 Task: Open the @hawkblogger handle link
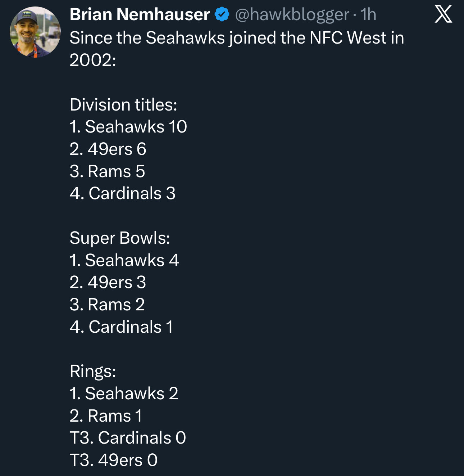(292, 15)
